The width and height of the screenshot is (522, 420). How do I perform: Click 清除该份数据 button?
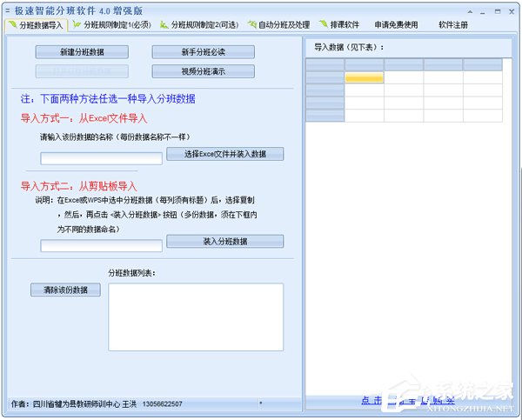pos(65,290)
